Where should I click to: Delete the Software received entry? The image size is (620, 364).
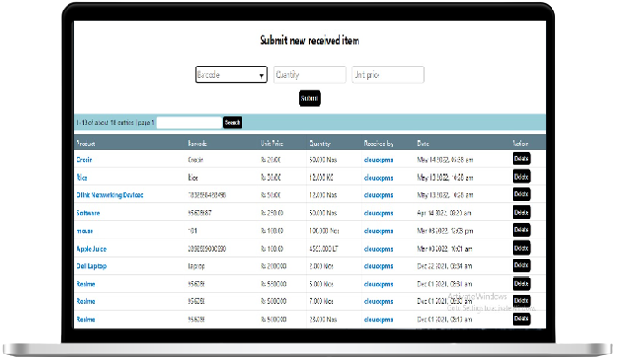click(x=521, y=212)
